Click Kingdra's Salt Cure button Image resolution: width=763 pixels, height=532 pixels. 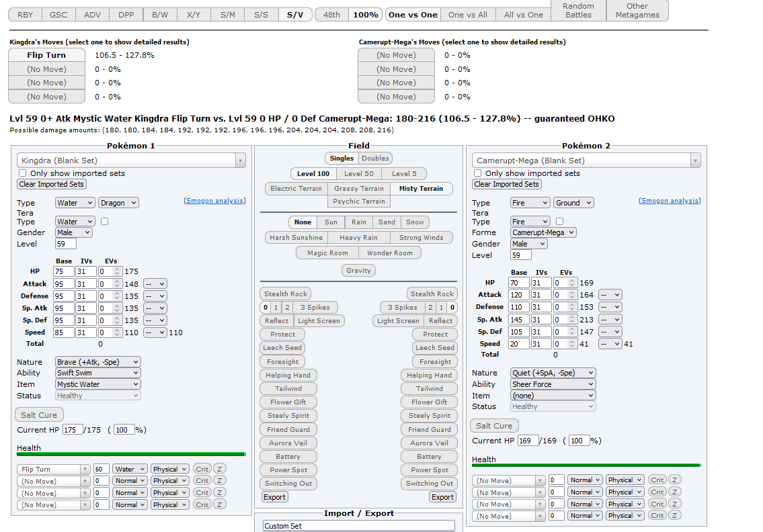point(39,415)
